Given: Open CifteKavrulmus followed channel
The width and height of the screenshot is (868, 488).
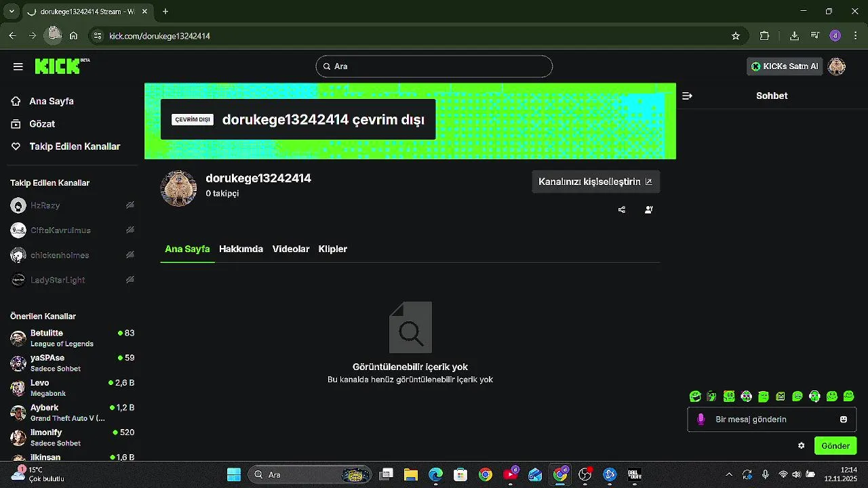Looking at the screenshot, I should (x=72, y=230).
